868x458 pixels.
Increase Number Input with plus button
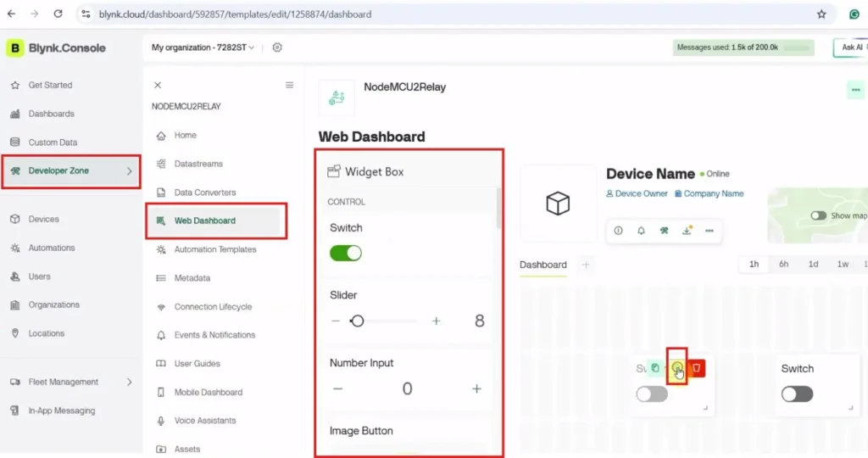pyautogui.click(x=476, y=388)
